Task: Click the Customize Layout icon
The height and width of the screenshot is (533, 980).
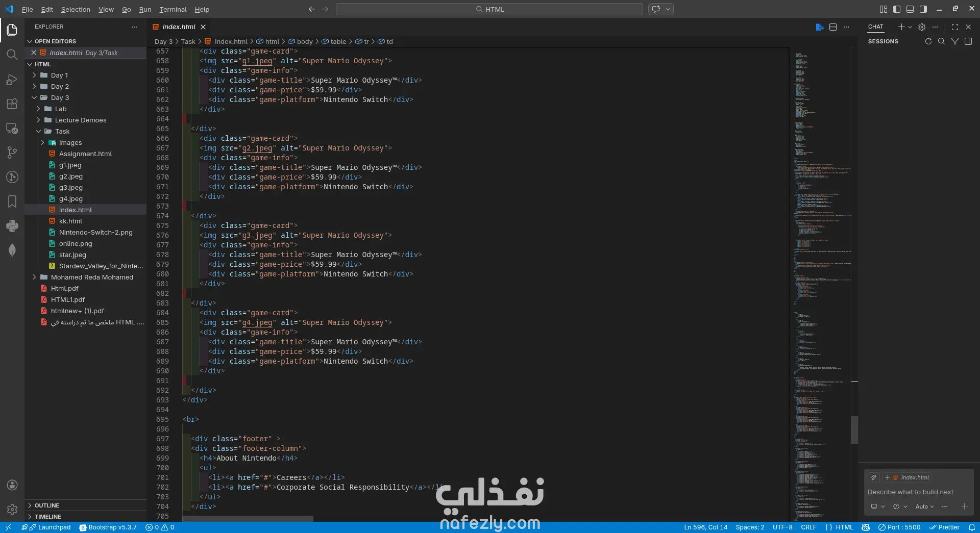Action: click(884, 9)
